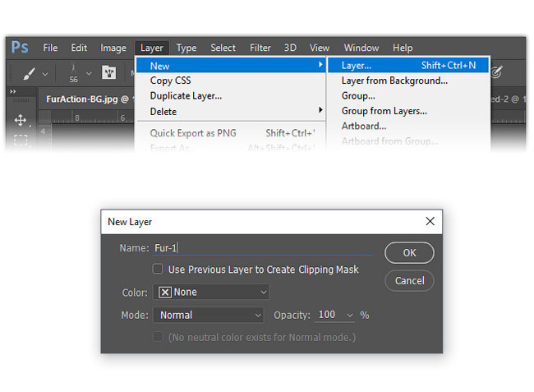Select the Brush tool preset icon

(29, 73)
